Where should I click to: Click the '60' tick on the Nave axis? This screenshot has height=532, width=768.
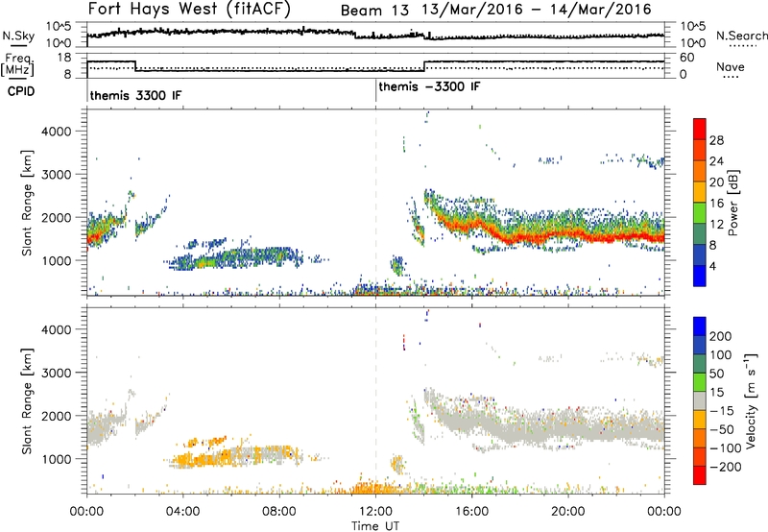coord(687,58)
